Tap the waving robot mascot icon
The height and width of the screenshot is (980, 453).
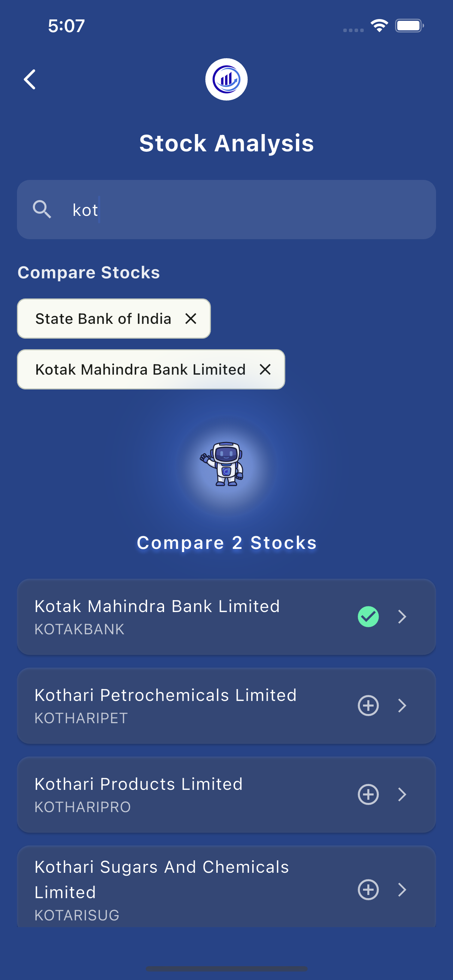tap(223, 464)
